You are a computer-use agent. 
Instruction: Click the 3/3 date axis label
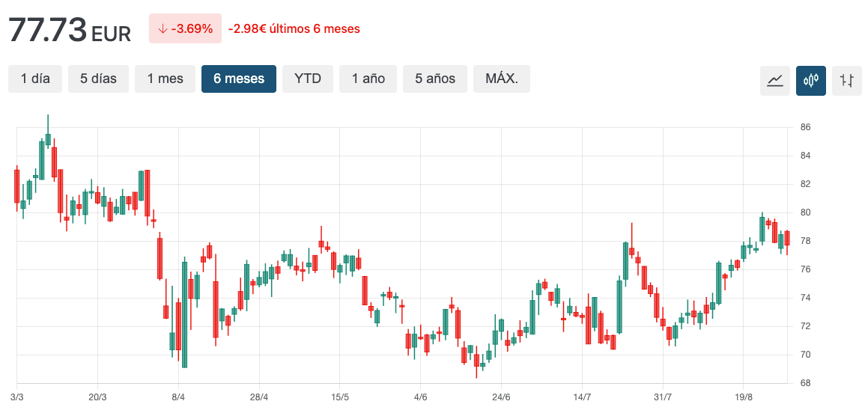[16, 397]
